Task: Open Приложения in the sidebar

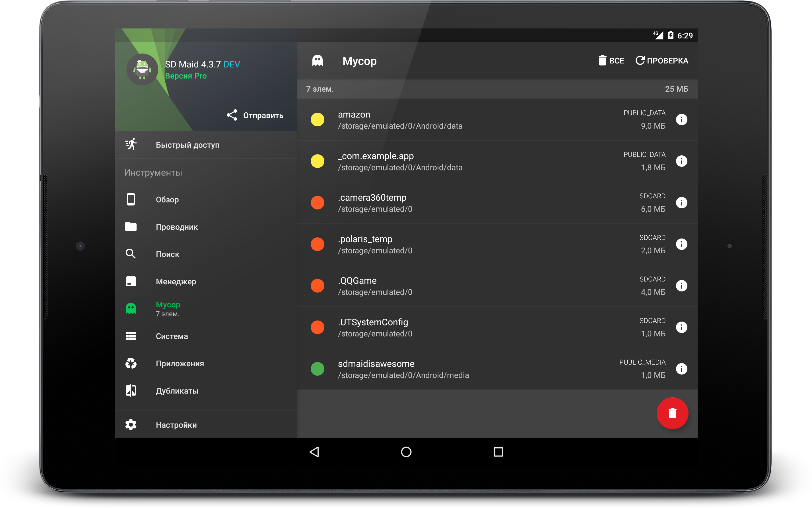Action: point(206,363)
